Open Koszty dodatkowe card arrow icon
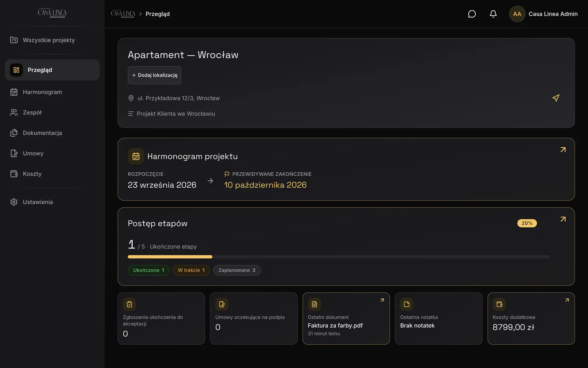The image size is (588, 368). pos(567,300)
